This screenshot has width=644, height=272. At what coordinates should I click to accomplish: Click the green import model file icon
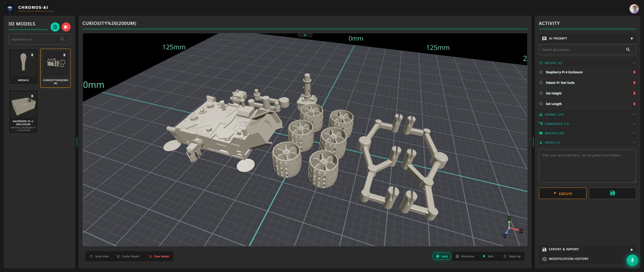(x=55, y=27)
